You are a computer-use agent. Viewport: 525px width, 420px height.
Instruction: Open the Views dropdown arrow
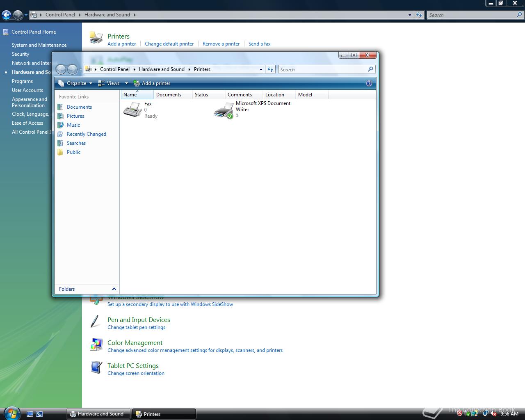click(x=126, y=83)
